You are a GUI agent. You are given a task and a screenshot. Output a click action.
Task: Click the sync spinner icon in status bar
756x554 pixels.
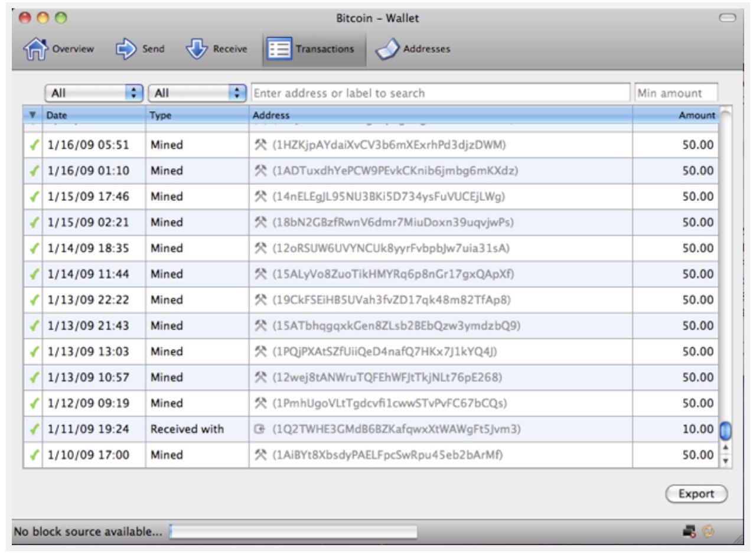[x=708, y=532]
